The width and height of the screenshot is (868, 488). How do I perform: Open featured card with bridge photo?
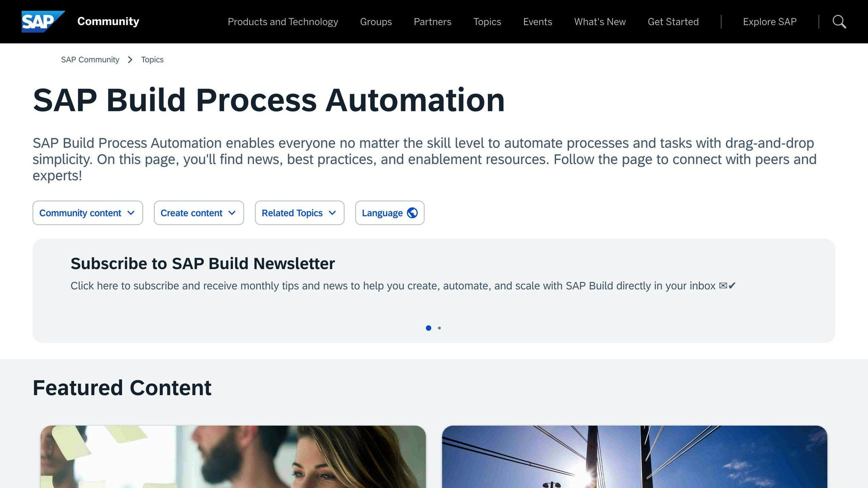[634, 457]
